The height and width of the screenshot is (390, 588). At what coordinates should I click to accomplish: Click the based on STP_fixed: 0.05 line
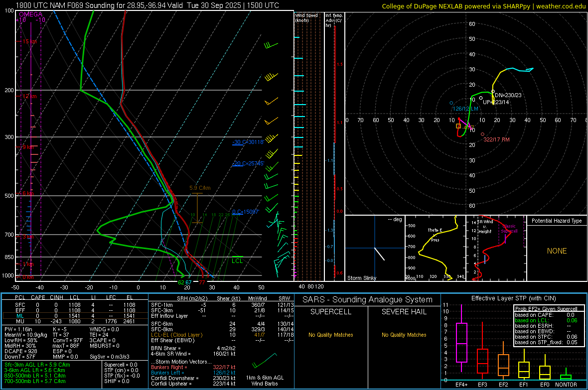tap(546, 342)
